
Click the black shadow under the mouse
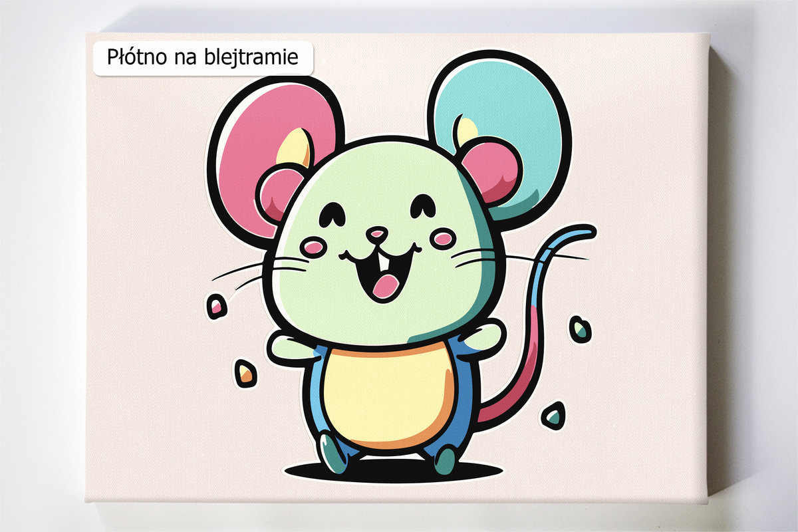pos(392,472)
